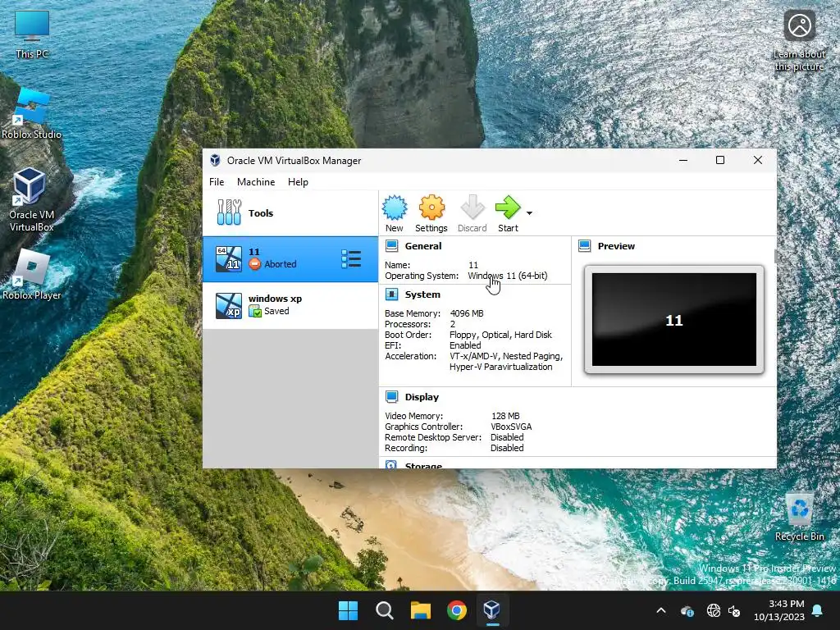Click the 'Windows 11 (64-bit)' text

pyautogui.click(x=507, y=276)
